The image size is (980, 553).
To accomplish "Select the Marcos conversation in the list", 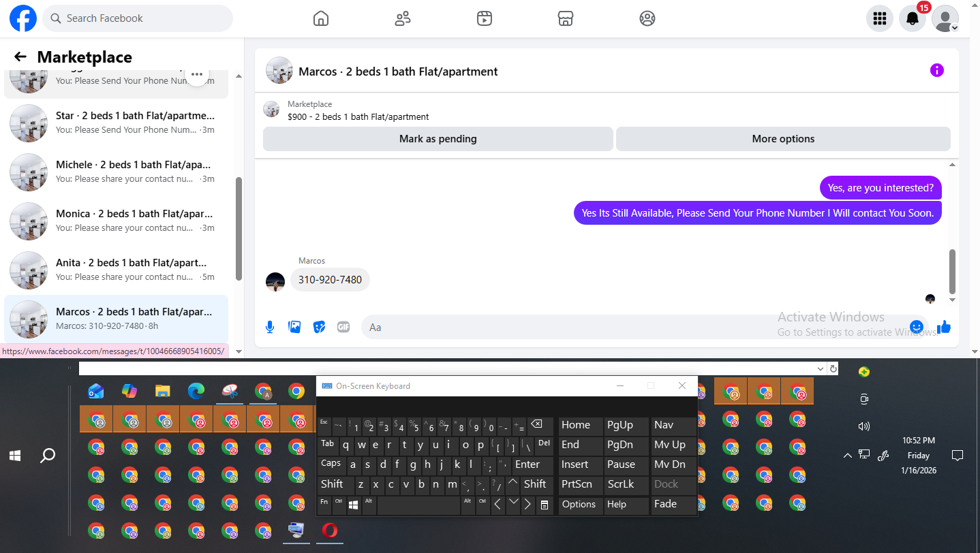I will [117, 319].
